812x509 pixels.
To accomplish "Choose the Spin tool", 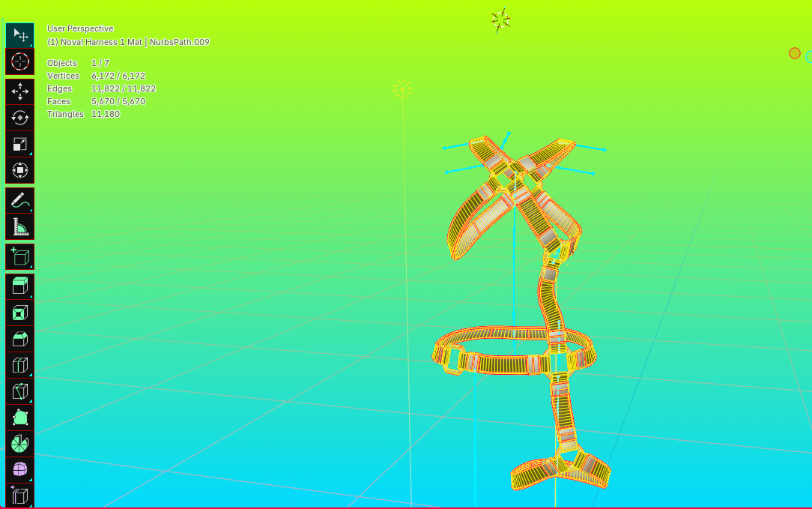I will 19,444.
